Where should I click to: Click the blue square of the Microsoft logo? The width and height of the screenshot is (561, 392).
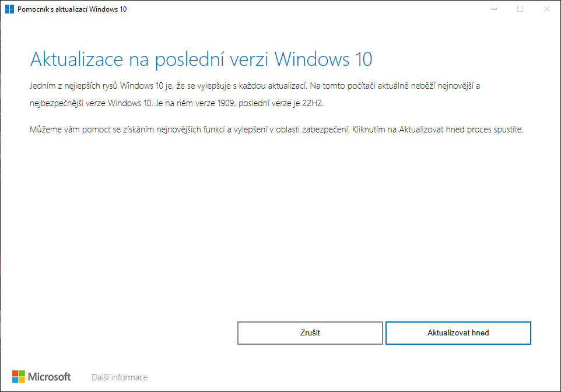coord(15,380)
